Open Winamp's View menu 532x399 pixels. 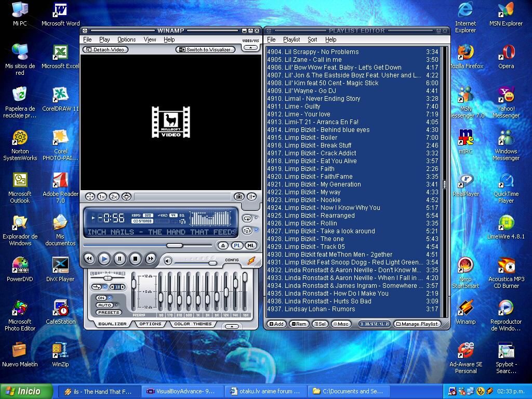coord(150,39)
